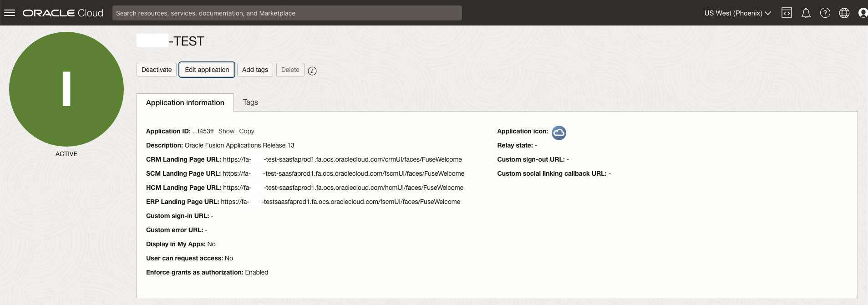The height and width of the screenshot is (305, 868).
Task: Click the Enforce grants as authorization value Enabled
Action: (x=257, y=272)
